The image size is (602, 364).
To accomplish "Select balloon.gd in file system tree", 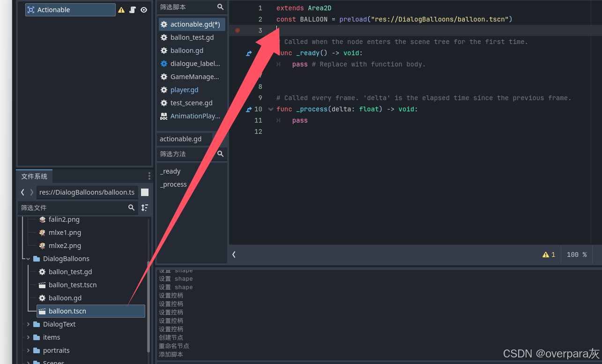I will click(x=65, y=298).
